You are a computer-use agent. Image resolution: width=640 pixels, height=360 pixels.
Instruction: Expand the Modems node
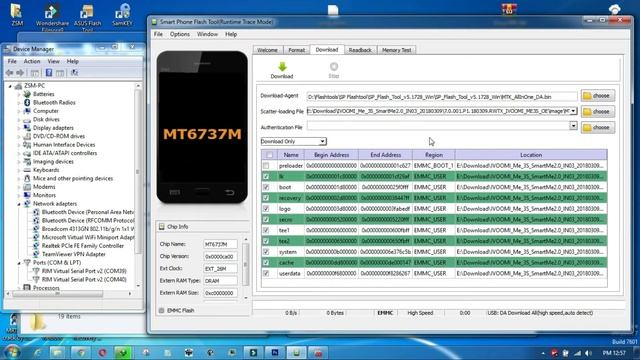tap(19, 187)
